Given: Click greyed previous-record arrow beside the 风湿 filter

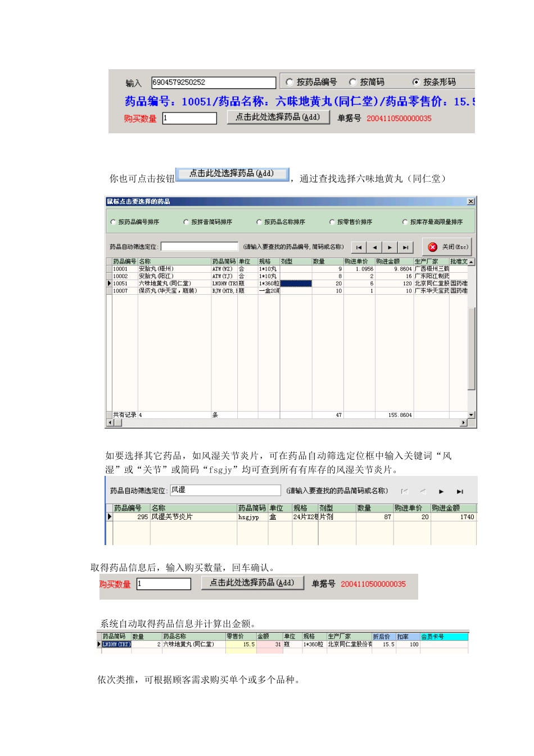Looking at the screenshot, I should 423,491.
